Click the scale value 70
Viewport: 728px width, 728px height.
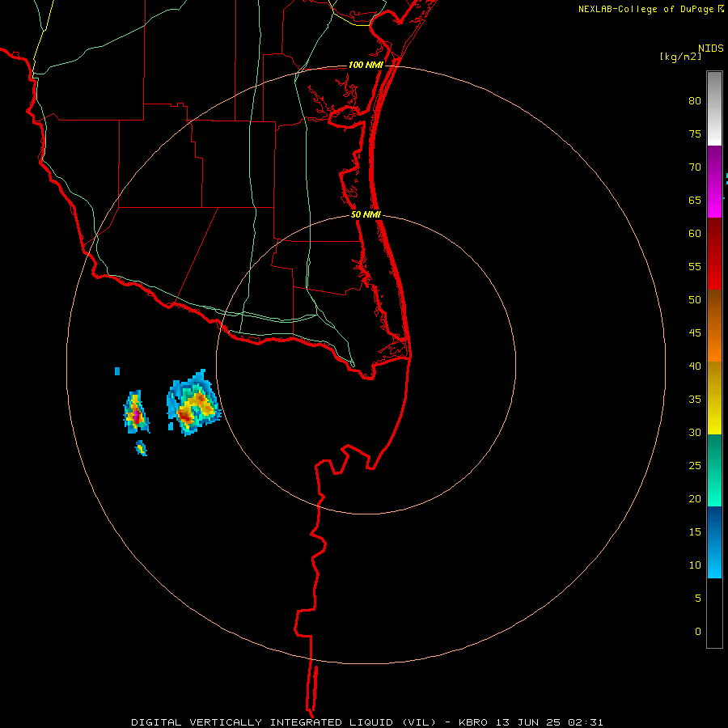695,167
